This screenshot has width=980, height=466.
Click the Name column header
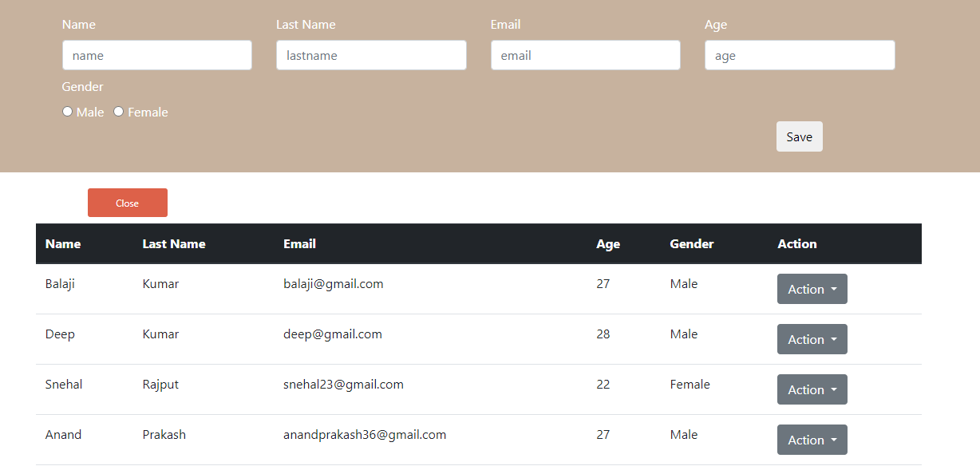(x=63, y=243)
